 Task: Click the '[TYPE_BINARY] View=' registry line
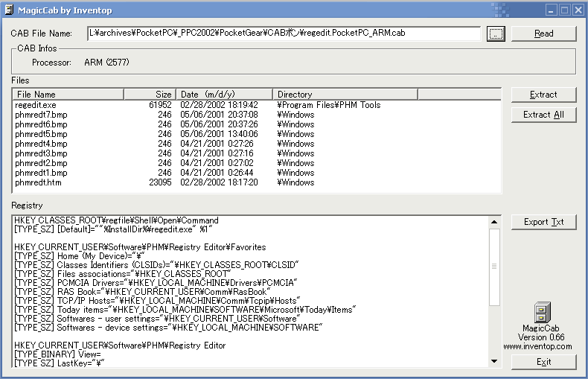pyautogui.click(x=57, y=354)
